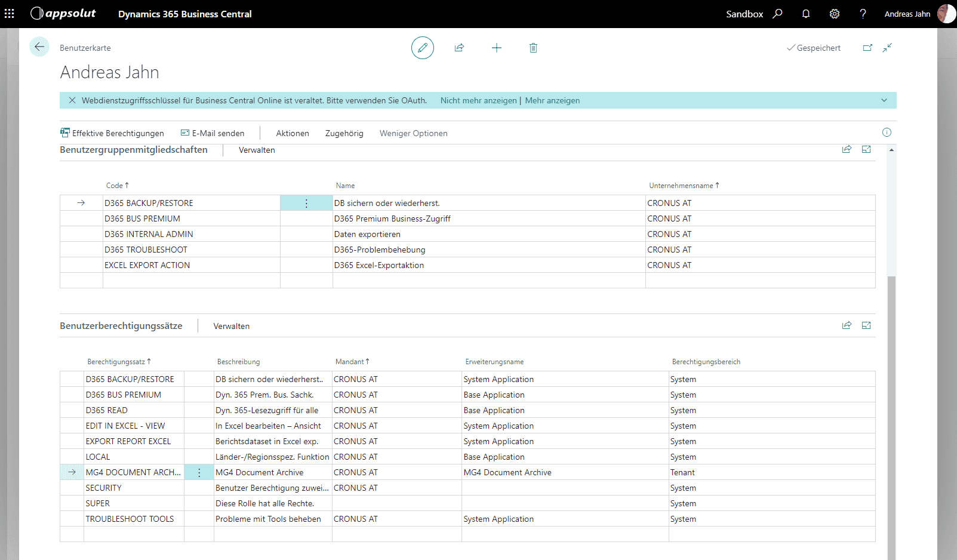Open row menu for D365 BACKUP/RESTORE group

point(306,203)
